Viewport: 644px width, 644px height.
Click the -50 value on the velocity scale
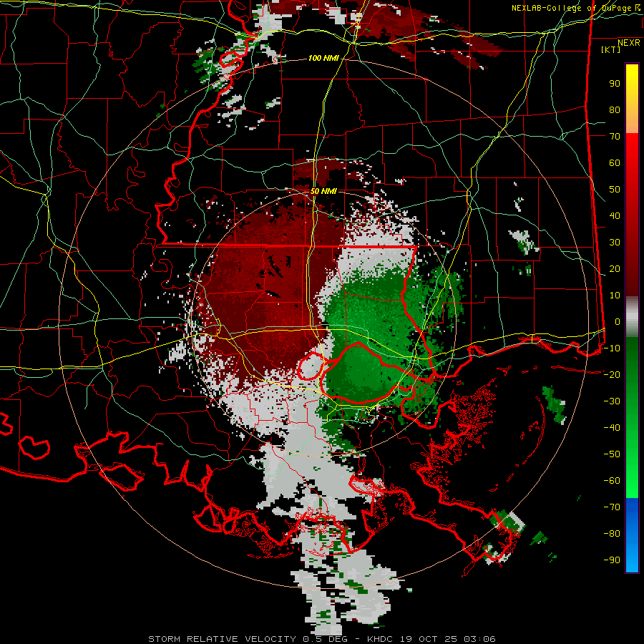[x=612, y=454]
